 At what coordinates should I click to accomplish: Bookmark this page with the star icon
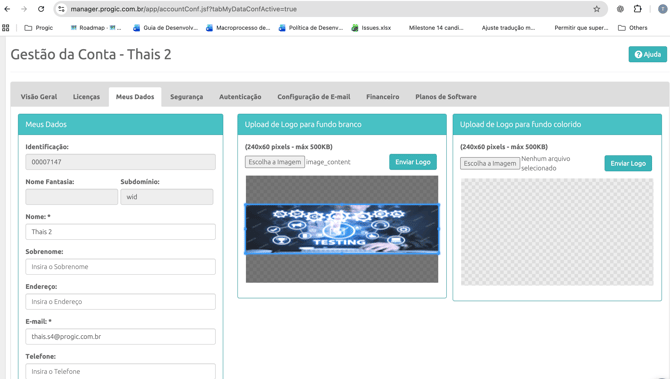click(x=597, y=9)
